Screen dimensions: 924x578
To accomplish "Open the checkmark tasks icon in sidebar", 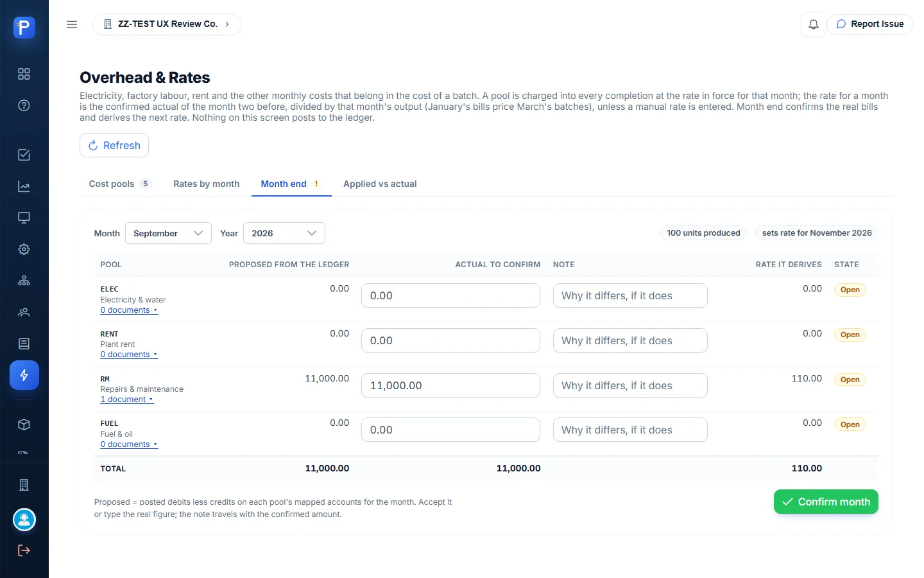I will 24,155.
